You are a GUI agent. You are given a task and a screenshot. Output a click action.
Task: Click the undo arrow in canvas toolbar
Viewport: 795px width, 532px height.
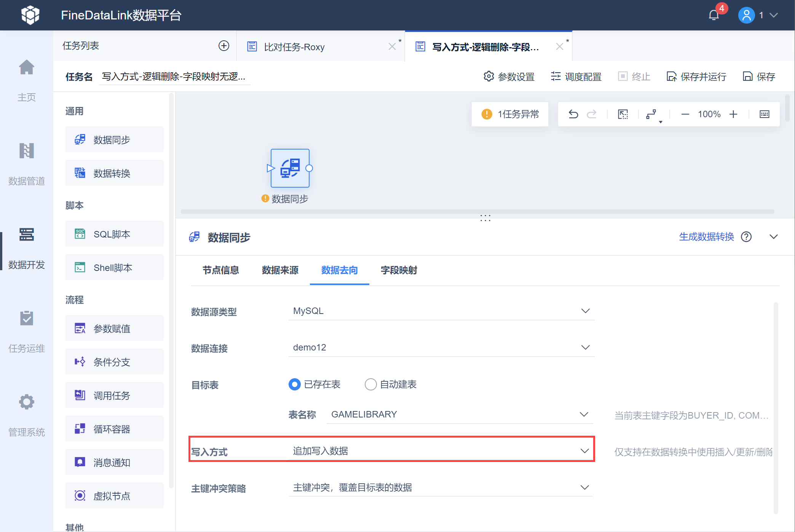point(573,114)
